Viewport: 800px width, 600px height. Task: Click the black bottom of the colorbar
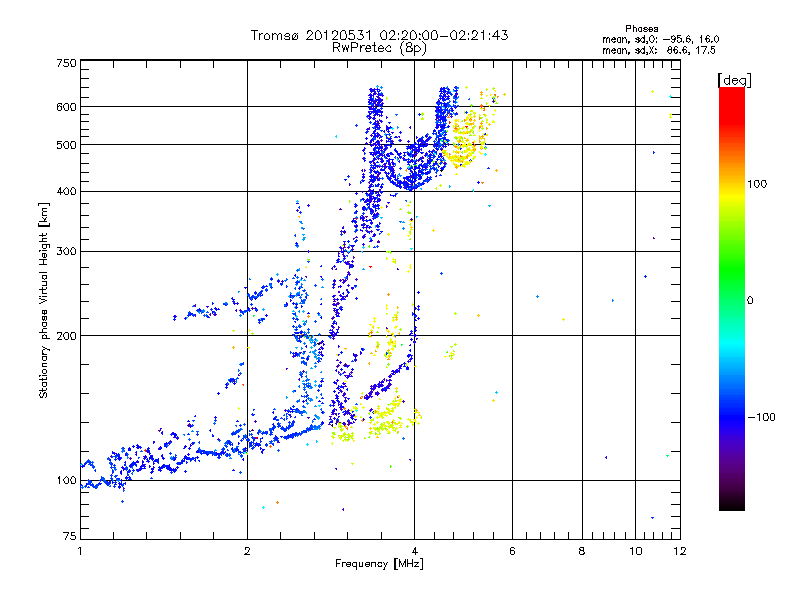(x=732, y=503)
